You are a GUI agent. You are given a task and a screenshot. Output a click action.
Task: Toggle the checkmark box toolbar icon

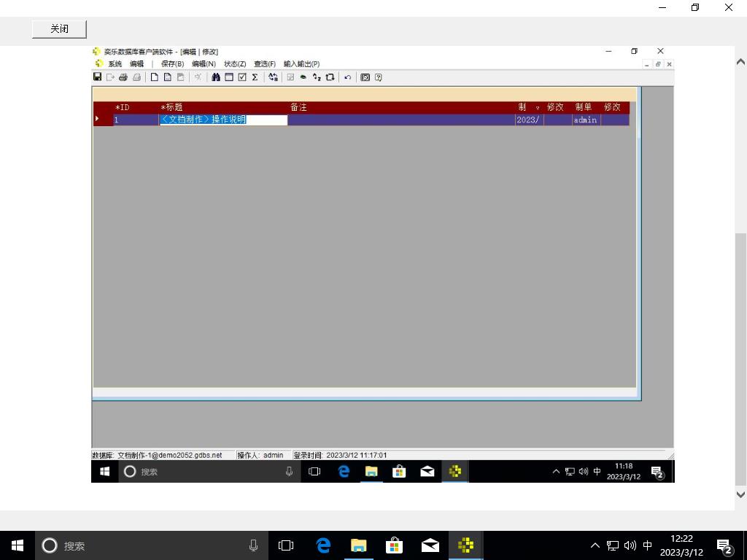(x=242, y=77)
